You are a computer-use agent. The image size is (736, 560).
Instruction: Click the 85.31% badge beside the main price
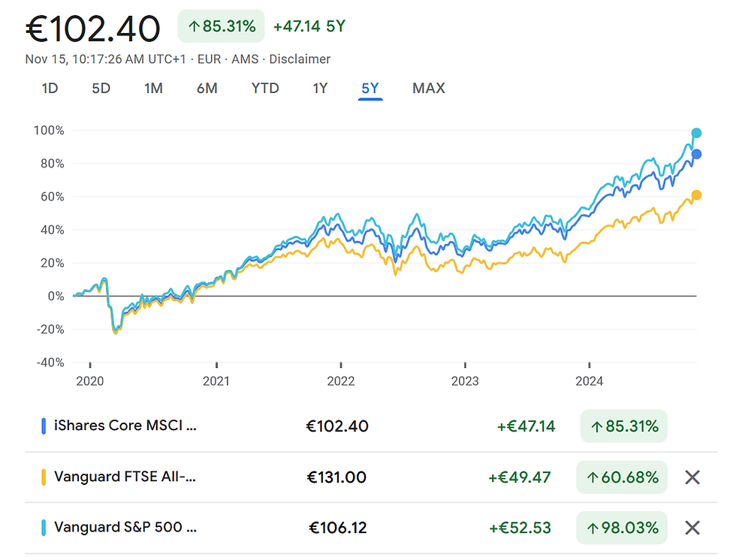tap(221, 26)
